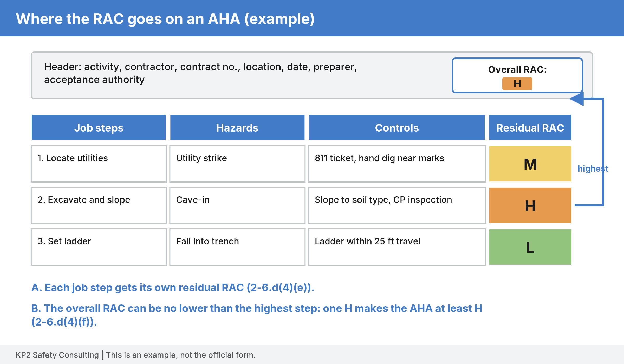Screen dimensions: 624x364
Task: Select the 'Job steps' column header
Action: (x=99, y=127)
